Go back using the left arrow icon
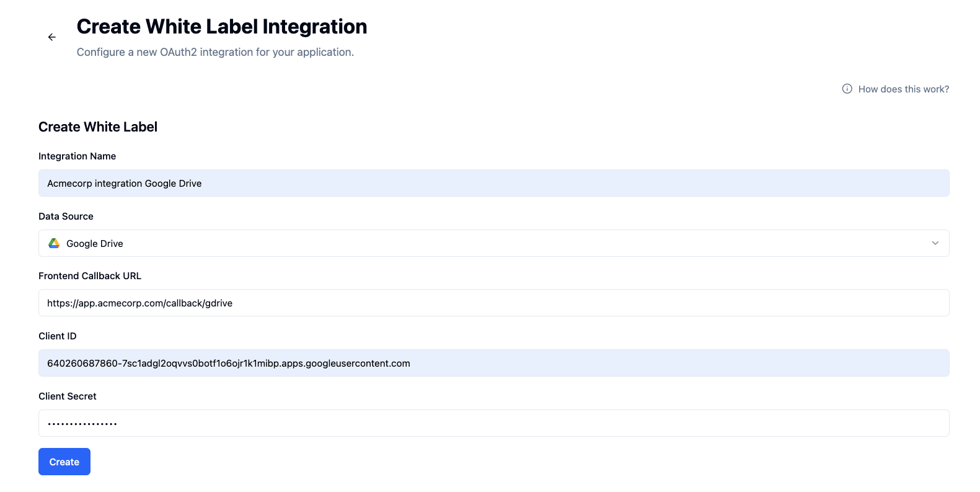This screenshot has height=492, width=980. click(x=52, y=37)
